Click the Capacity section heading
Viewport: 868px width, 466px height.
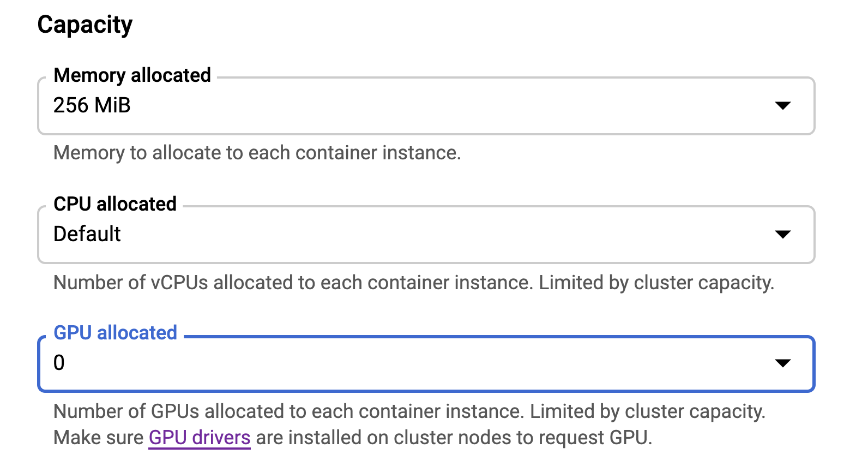click(x=85, y=25)
